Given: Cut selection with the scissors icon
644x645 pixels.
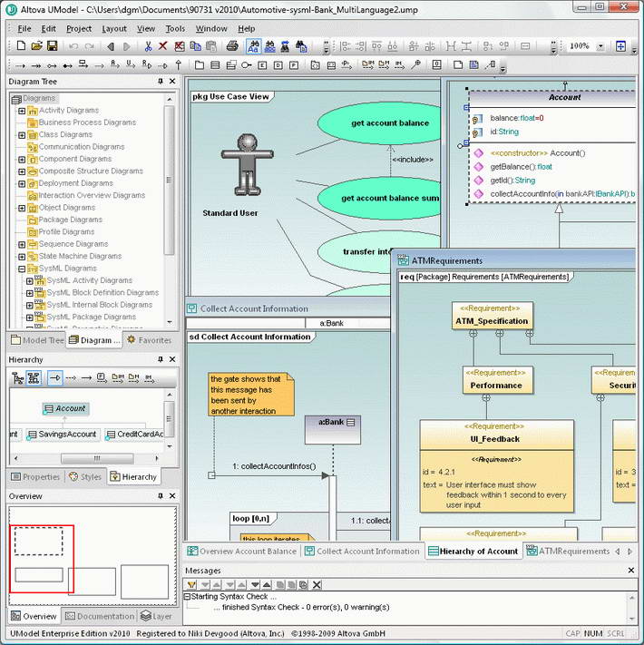Looking at the screenshot, I should point(148,45).
